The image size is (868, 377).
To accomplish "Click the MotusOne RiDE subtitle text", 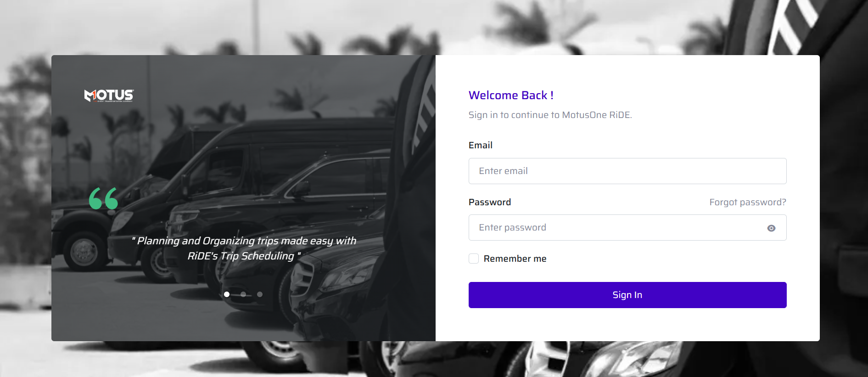I will 550,115.
